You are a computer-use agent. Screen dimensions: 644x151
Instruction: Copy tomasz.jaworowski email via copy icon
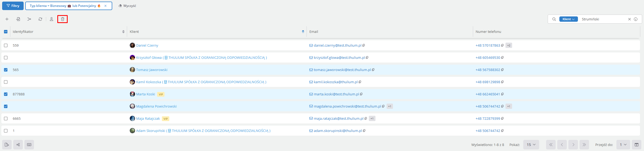[x=373, y=70]
